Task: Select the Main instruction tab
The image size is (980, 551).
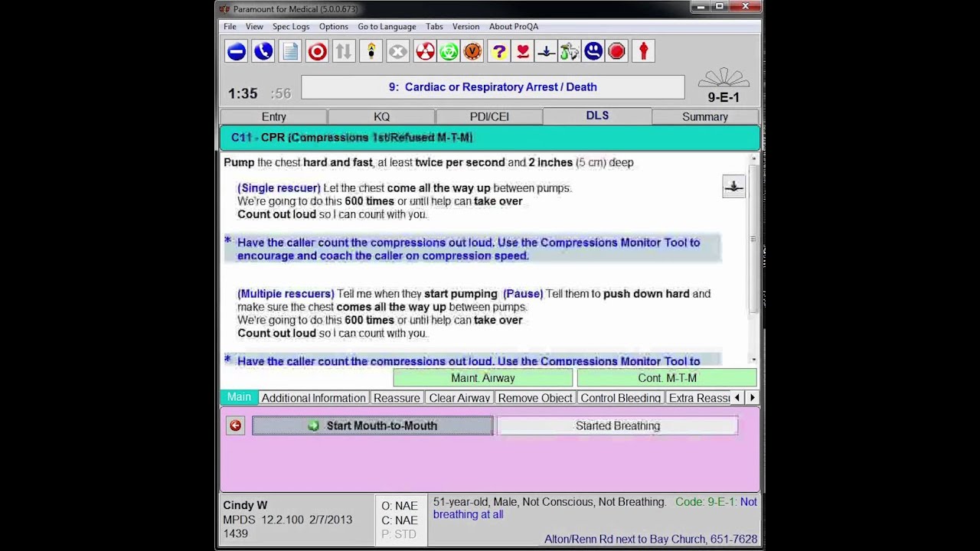Action: click(x=239, y=397)
